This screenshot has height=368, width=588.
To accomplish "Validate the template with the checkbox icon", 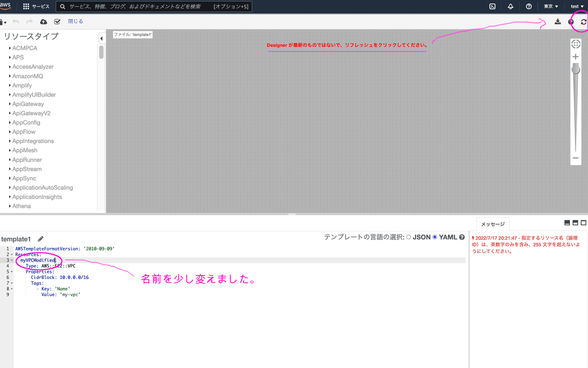I will click(x=57, y=22).
